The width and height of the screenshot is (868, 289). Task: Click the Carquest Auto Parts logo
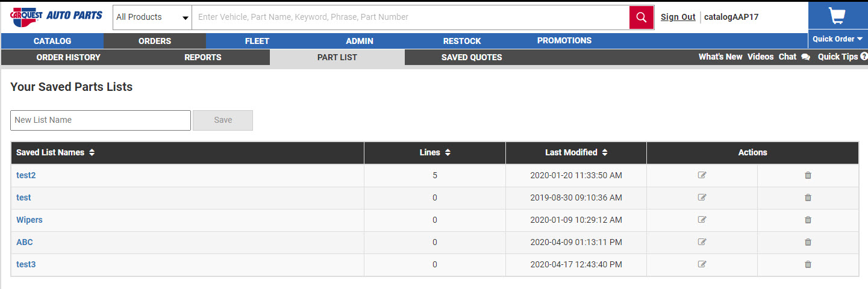57,16
